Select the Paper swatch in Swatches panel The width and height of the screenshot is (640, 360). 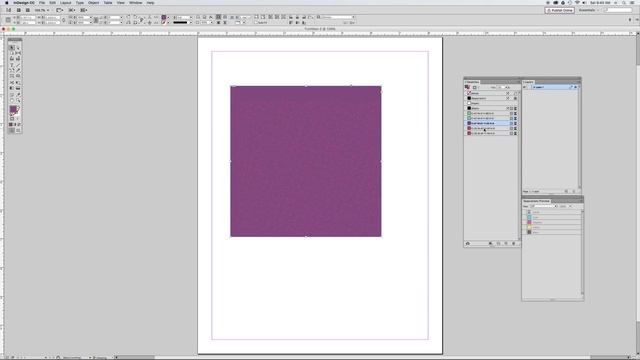[x=491, y=103]
